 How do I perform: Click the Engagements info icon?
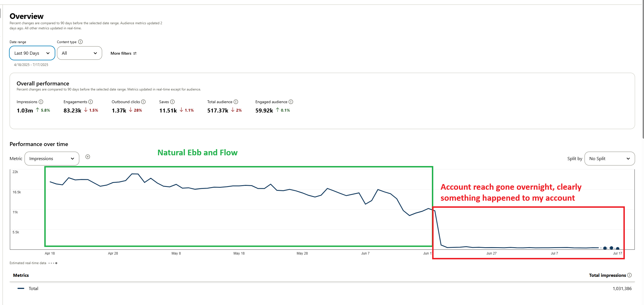[x=91, y=102]
